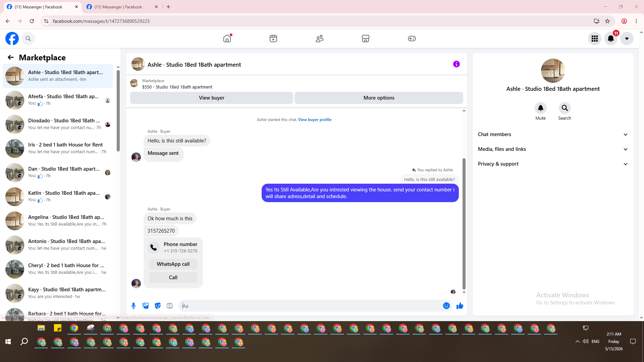
Task: Open Marketplace store icon in navigation
Action: (x=366, y=39)
